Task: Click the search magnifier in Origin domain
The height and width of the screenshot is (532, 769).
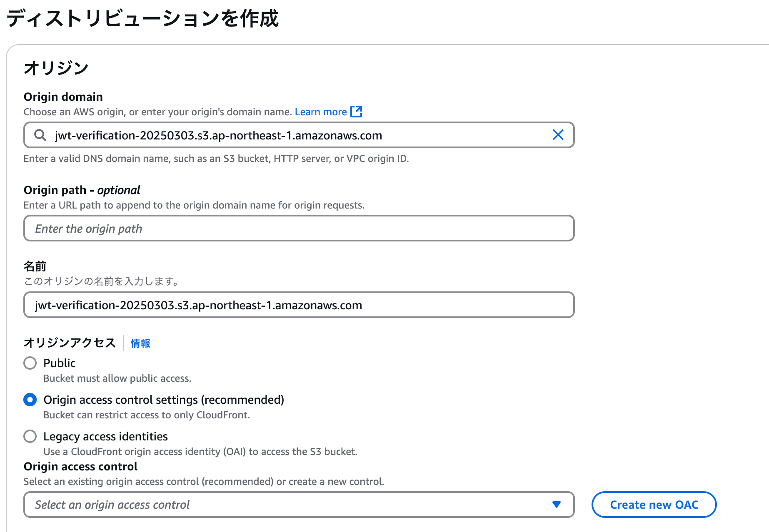Action: (x=40, y=135)
